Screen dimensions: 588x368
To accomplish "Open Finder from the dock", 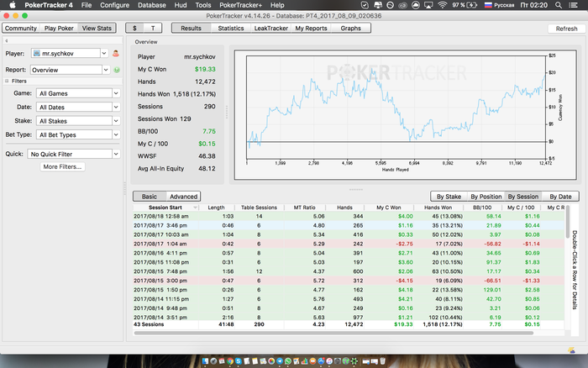I will tap(205, 361).
